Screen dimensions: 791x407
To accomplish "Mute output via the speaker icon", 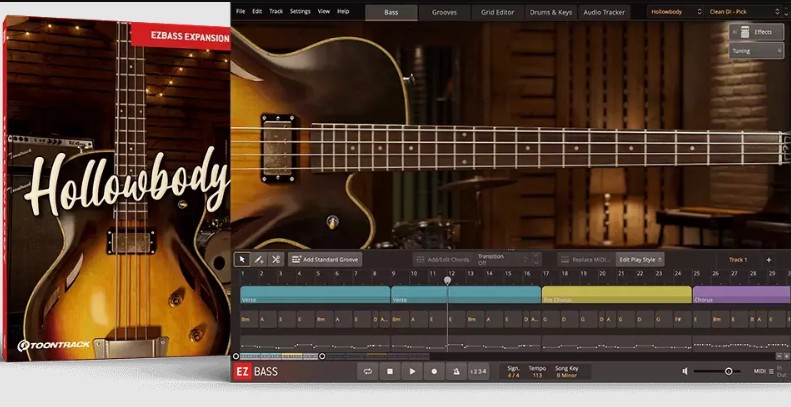I will coord(685,371).
